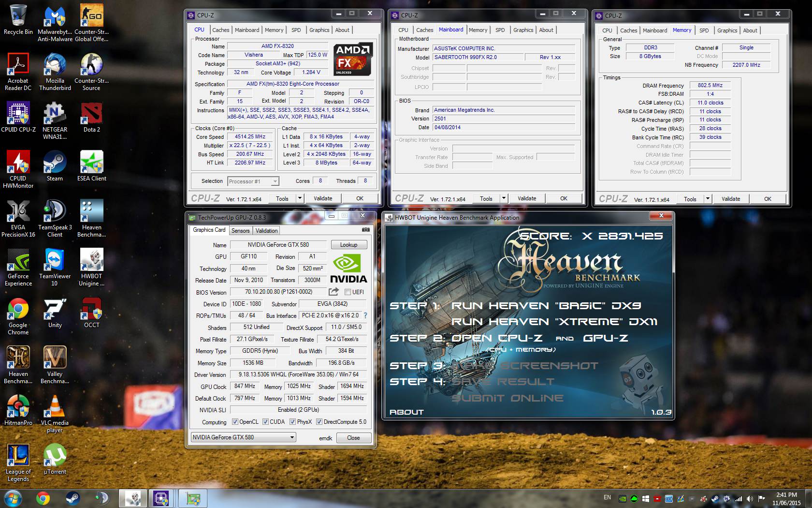Image resolution: width=812 pixels, height=508 pixels.
Task: Open HitmanPro desktop icon
Action: point(18,410)
